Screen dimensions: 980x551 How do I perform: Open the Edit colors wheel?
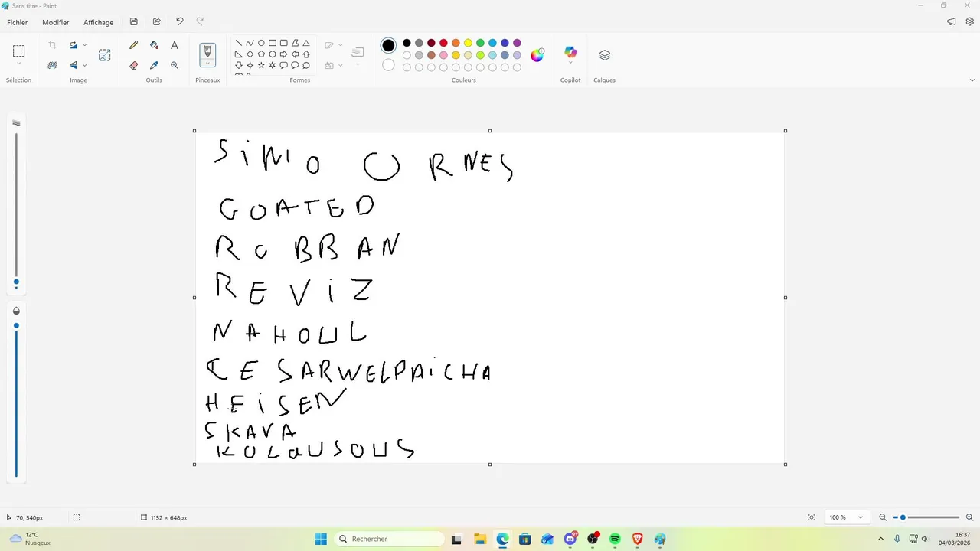click(x=537, y=55)
